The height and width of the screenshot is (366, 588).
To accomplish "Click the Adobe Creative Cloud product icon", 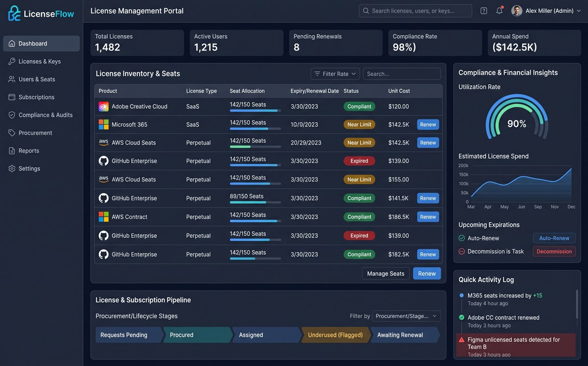I will tap(103, 106).
